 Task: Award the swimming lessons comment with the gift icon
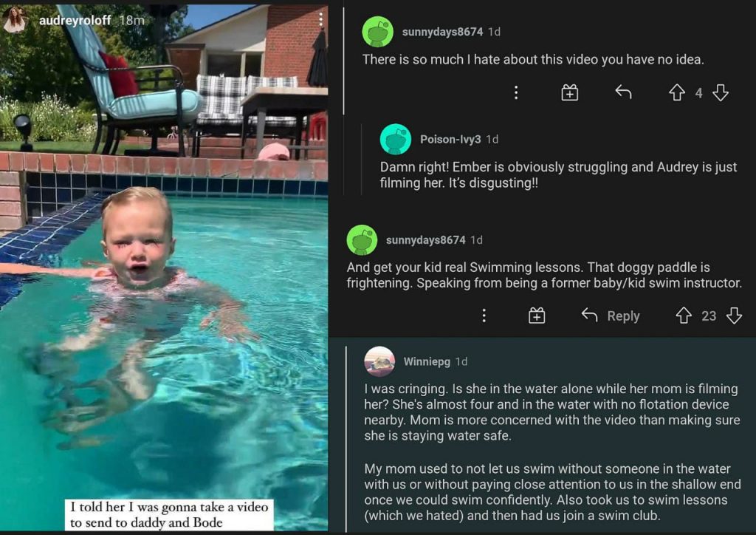pyautogui.click(x=537, y=316)
